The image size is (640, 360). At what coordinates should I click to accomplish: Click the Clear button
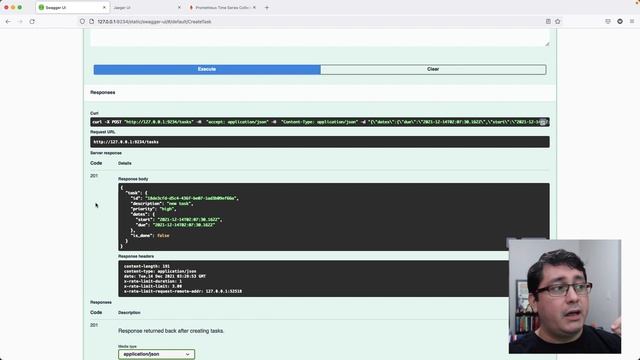pos(433,69)
